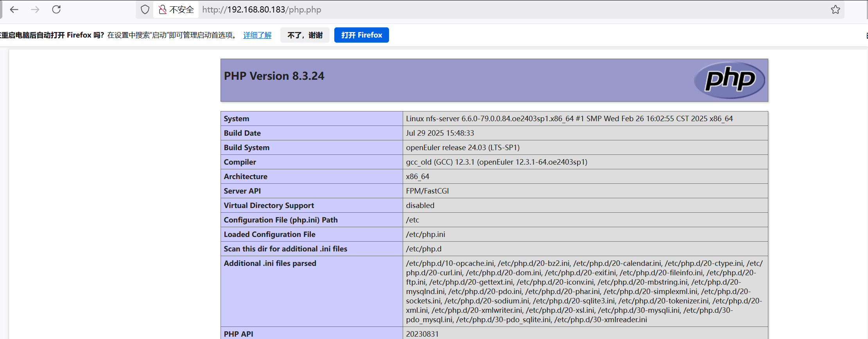This screenshot has width=868, height=339.
Task: Click the Server API label
Action: pyautogui.click(x=242, y=191)
